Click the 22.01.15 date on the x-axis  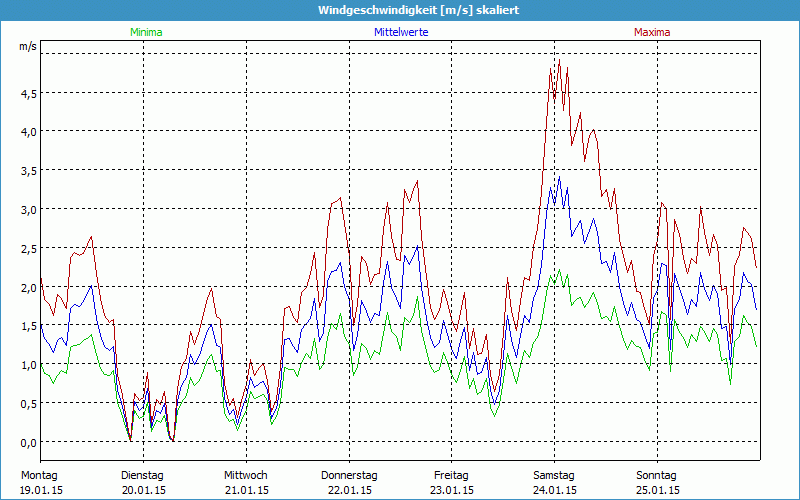pyautogui.click(x=349, y=490)
